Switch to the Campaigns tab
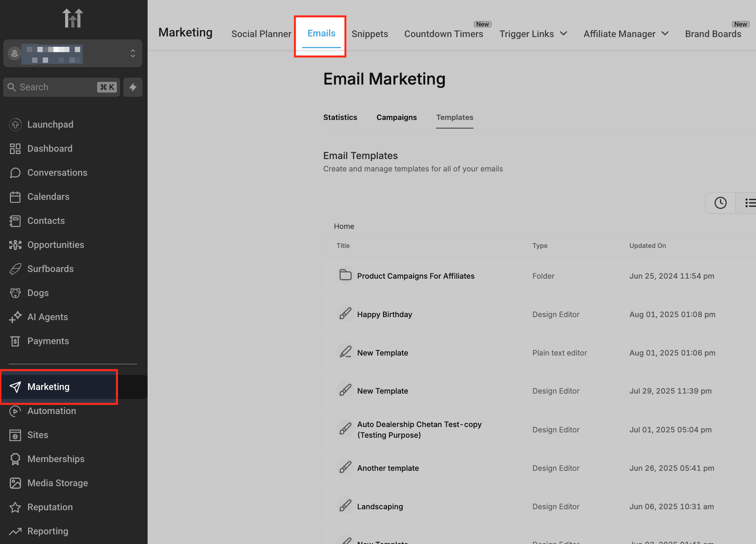This screenshot has width=756, height=544. (x=396, y=117)
